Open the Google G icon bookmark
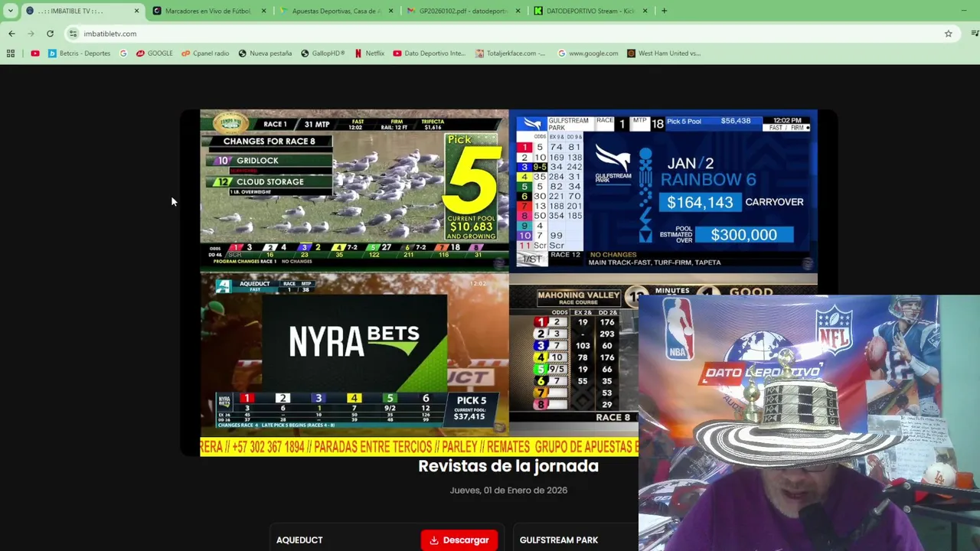Image resolution: width=980 pixels, height=551 pixels. (x=123, y=54)
